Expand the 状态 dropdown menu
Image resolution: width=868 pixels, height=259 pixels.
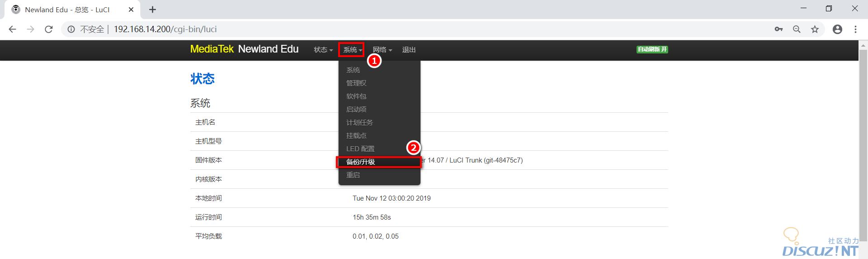[323, 50]
